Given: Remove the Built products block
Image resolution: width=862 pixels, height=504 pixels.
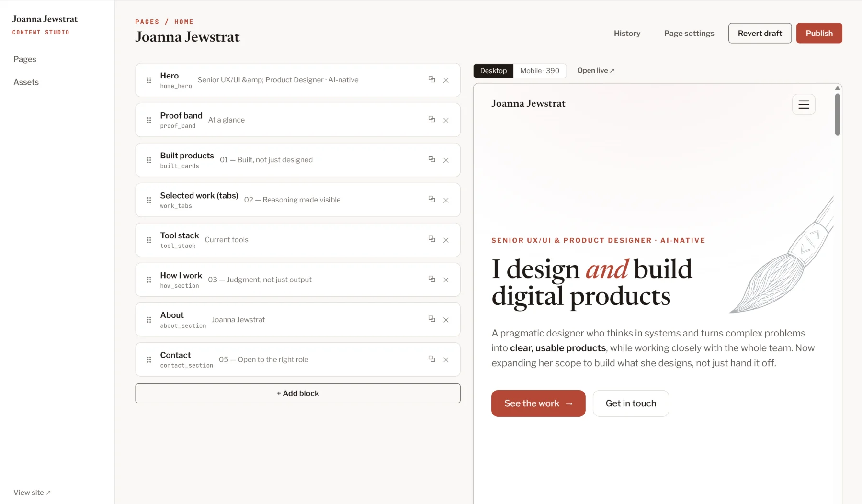Looking at the screenshot, I should 446,160.
